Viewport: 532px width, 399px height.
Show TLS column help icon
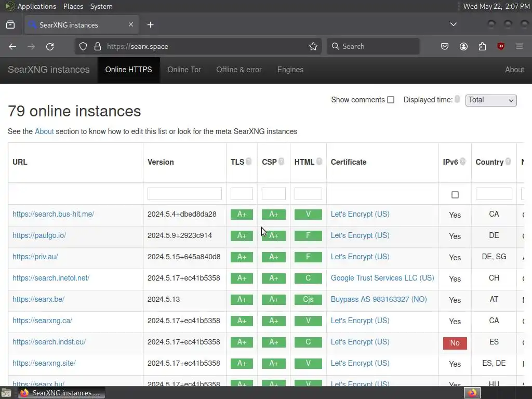pos(249,161)
